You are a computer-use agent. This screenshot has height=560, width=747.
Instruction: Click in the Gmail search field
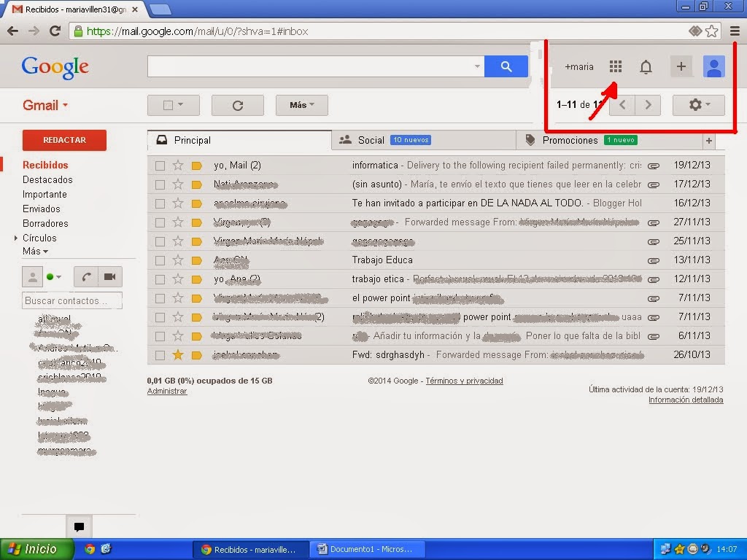[x=316, y=66]
